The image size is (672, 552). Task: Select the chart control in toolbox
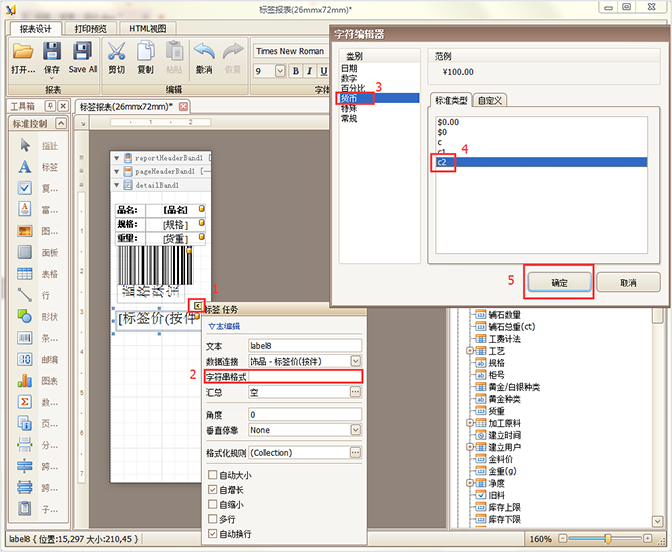25,380
